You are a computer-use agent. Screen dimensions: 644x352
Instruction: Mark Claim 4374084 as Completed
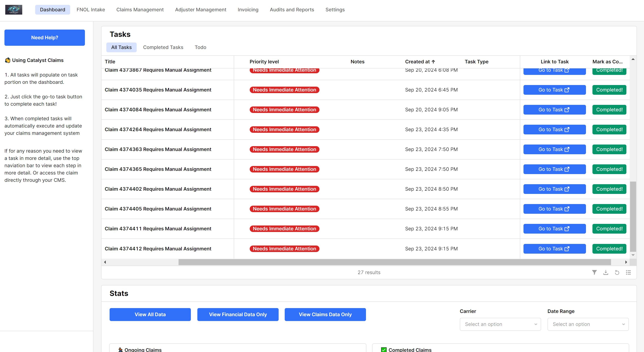[609, 110]
